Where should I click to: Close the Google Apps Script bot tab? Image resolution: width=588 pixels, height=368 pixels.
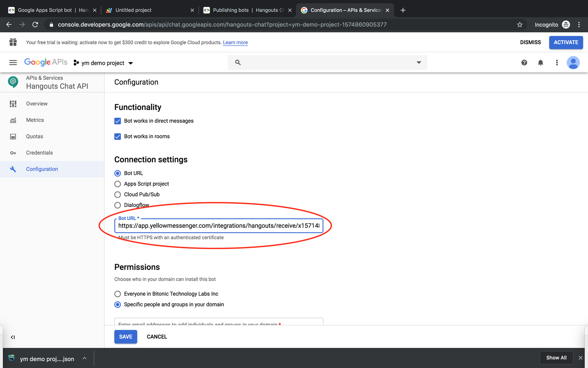95,10
